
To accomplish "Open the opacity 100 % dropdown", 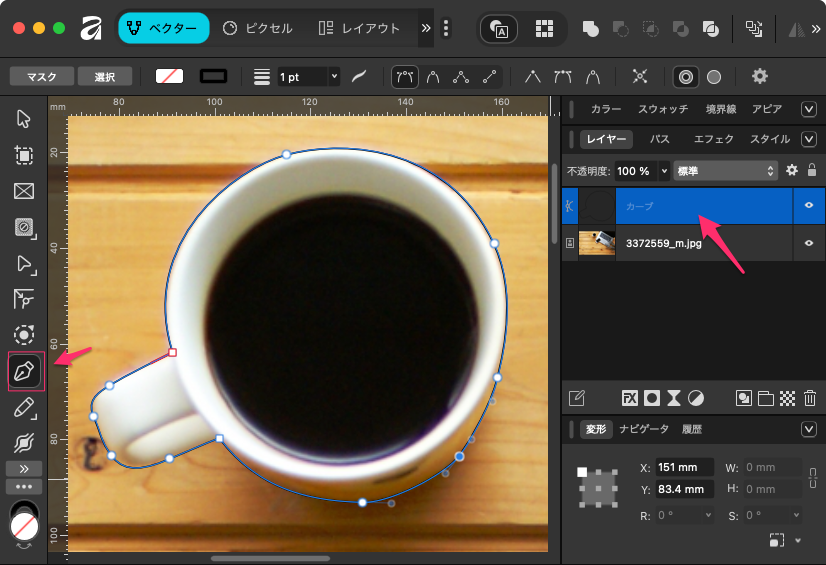I will (x=664, y=171).
